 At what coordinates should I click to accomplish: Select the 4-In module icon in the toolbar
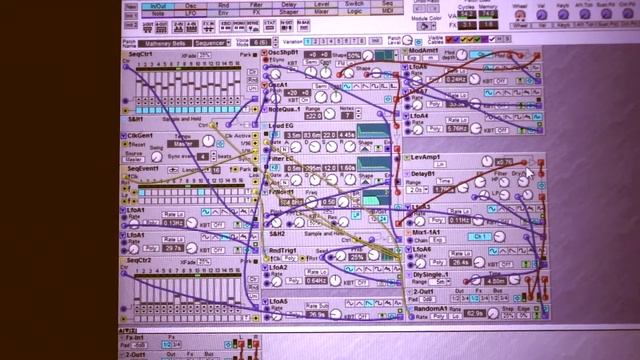pos(191,27)
